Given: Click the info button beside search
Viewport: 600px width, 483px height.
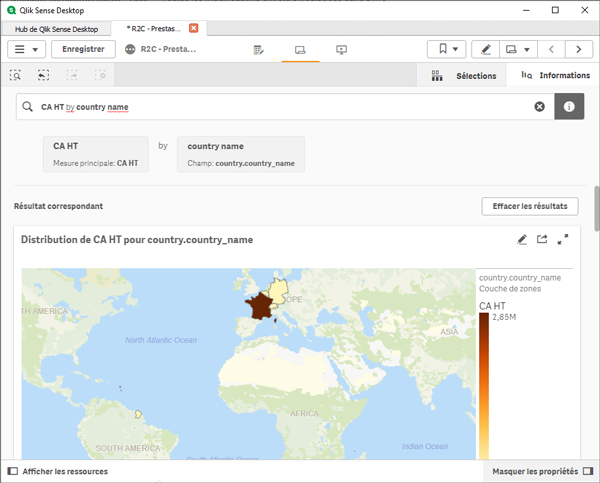Looking at the screenshot, I should pos(569,106).
